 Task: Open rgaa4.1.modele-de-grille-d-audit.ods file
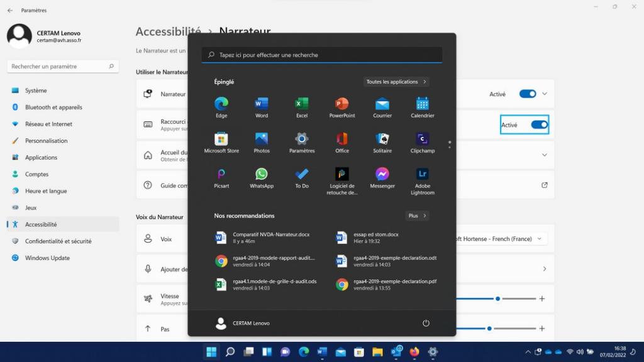tap(267, 285)
